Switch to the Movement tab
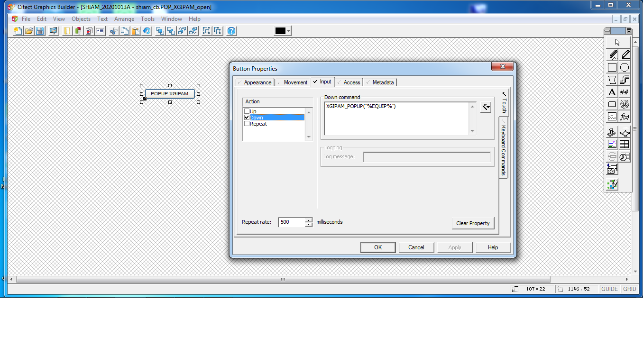Viewport: 643px width, 364px height. click(293, 82)
